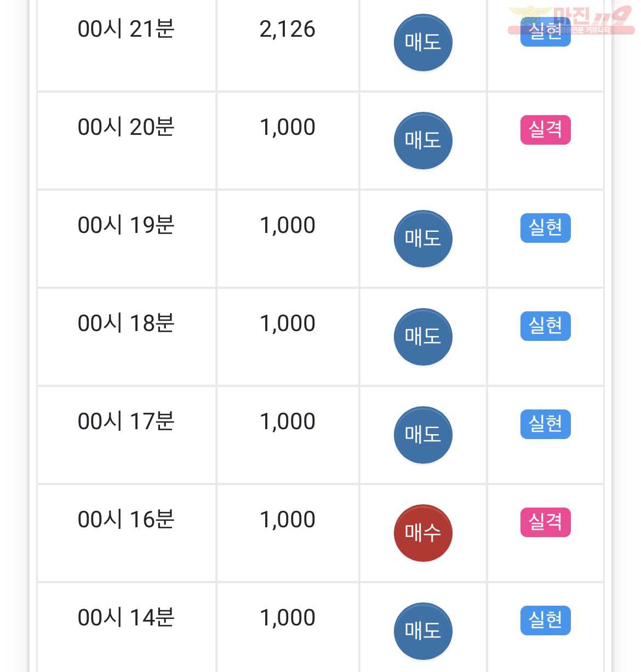Select the 매도 circle in the 00시 18분 row
641x672 pixels.
pos(423,337)
